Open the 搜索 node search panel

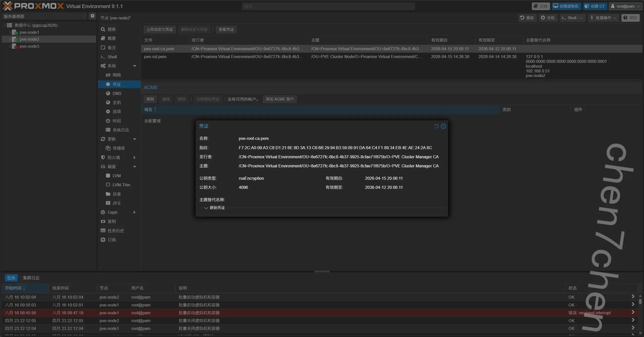click(119, 29)
